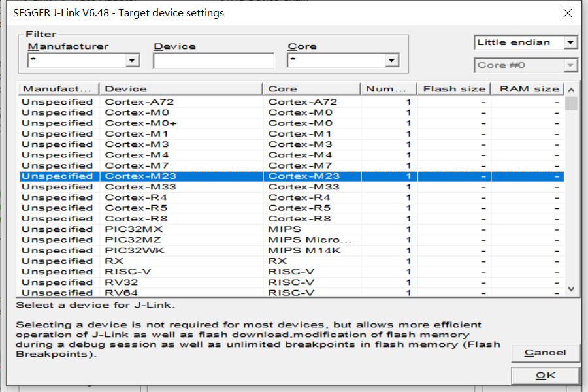Pick the PIC32MZ device row
This screenshot has height=392, width=588.
point(135,240)
